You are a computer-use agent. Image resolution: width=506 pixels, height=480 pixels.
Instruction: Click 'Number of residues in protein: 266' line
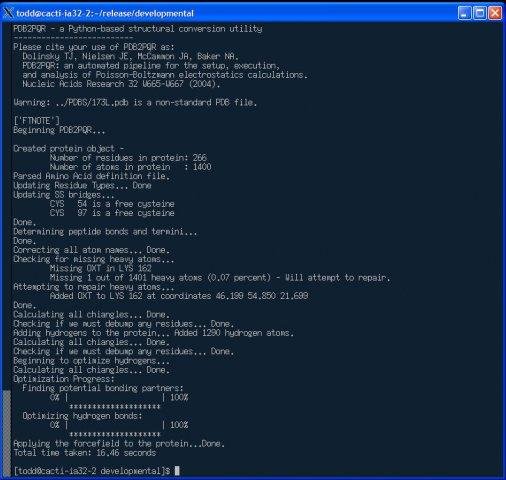point(128,157)
